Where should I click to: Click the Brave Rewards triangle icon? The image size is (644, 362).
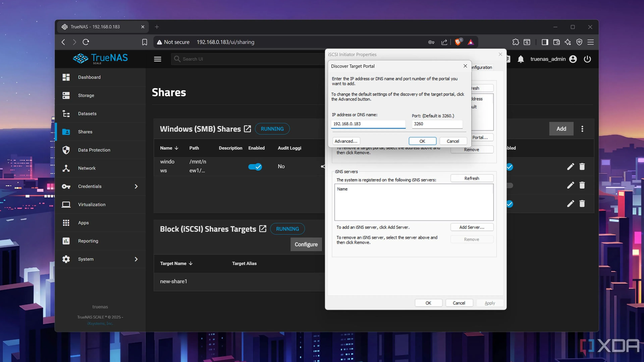470,42
